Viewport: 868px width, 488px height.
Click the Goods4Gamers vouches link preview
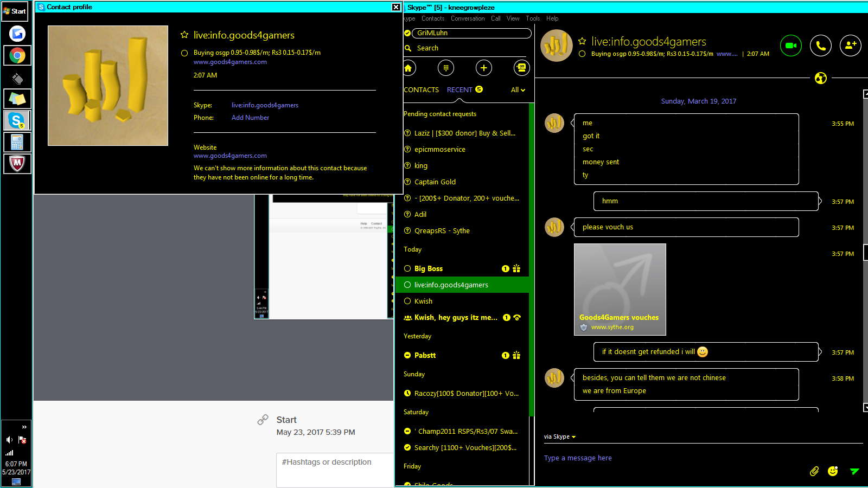pos(620,290)
